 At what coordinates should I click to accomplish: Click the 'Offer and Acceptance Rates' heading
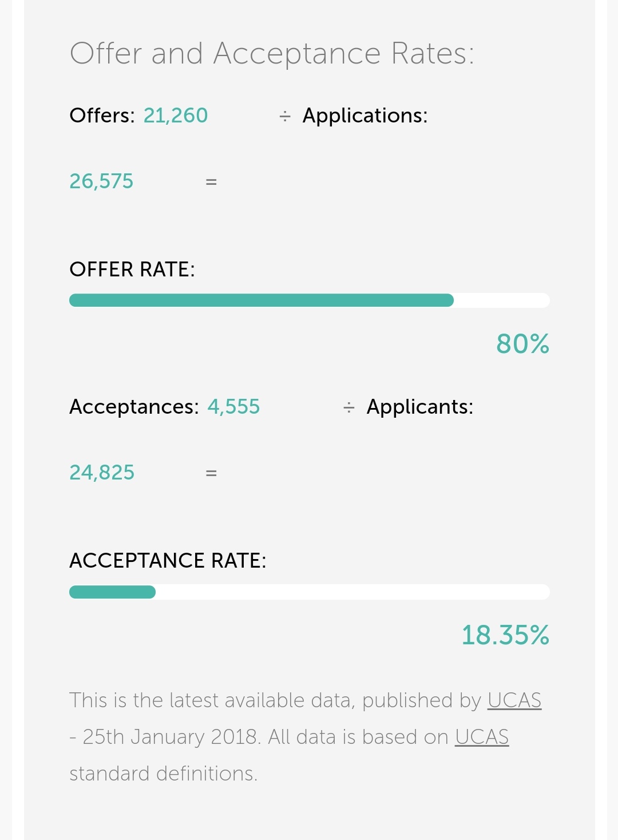(x=272, y=54)
